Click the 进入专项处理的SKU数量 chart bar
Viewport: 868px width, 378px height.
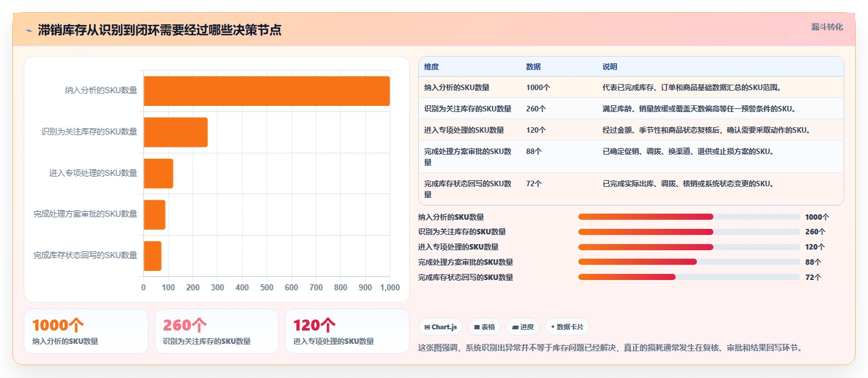(158, 173)
